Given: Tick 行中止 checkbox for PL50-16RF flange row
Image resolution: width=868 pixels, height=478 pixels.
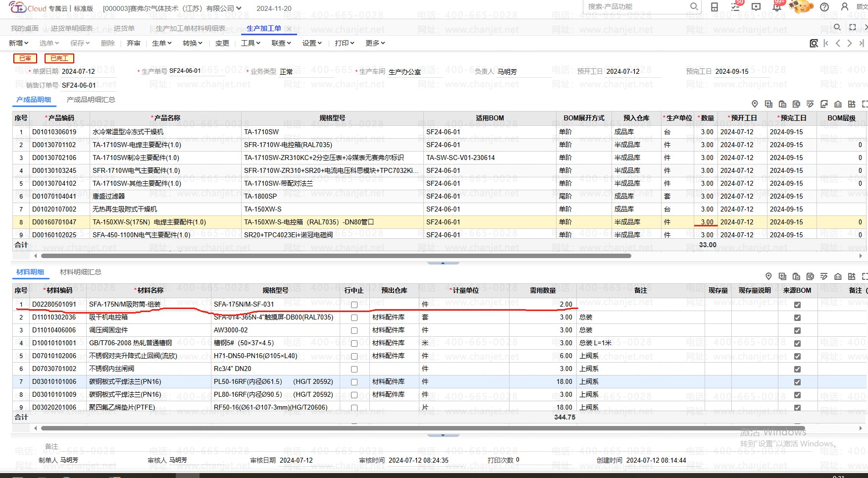Looking at the screenshot, I should tap(354, 382).
